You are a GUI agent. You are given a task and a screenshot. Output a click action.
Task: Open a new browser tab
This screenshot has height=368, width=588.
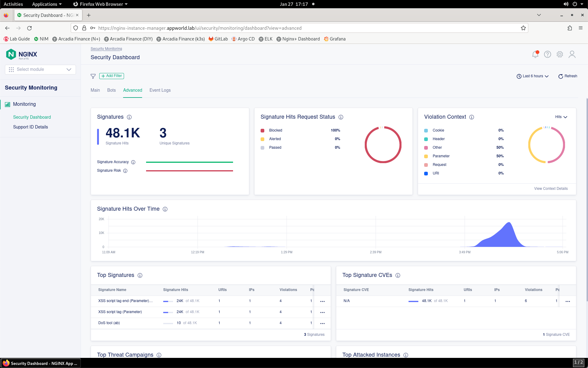(x=89, y=15)
